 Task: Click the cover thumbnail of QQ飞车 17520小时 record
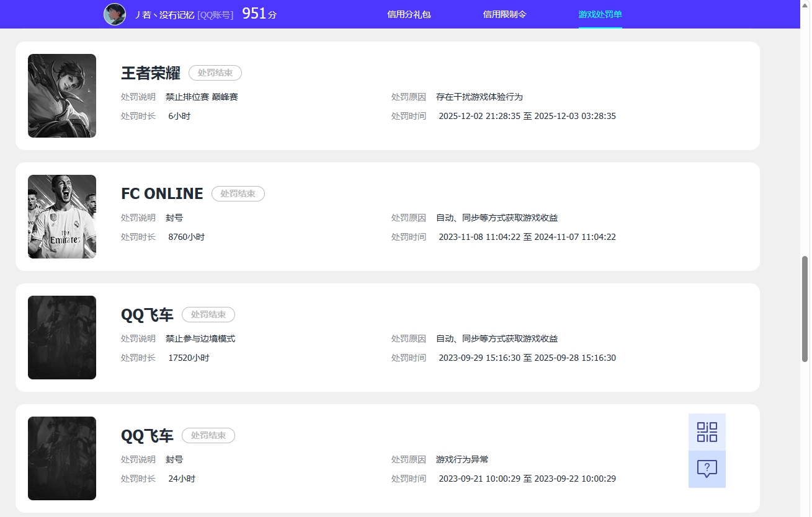[62, 337]
